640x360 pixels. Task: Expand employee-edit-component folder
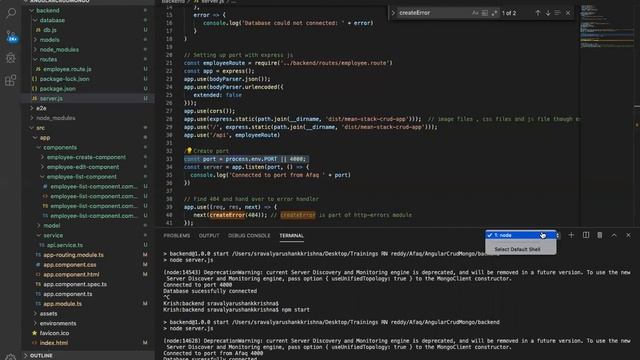(x=83, y=167)
